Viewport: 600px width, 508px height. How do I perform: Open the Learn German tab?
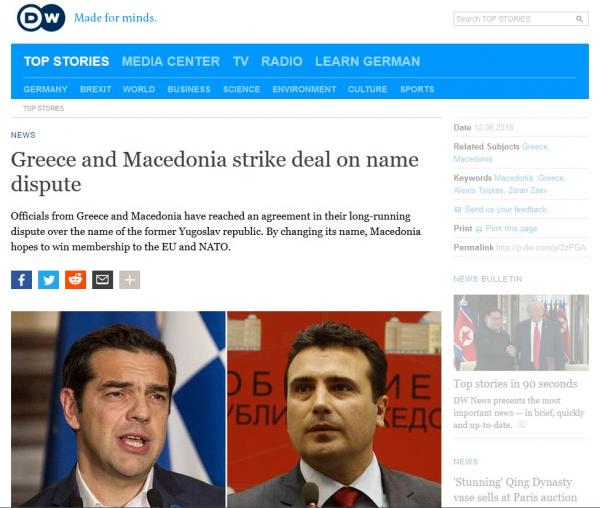368,61
